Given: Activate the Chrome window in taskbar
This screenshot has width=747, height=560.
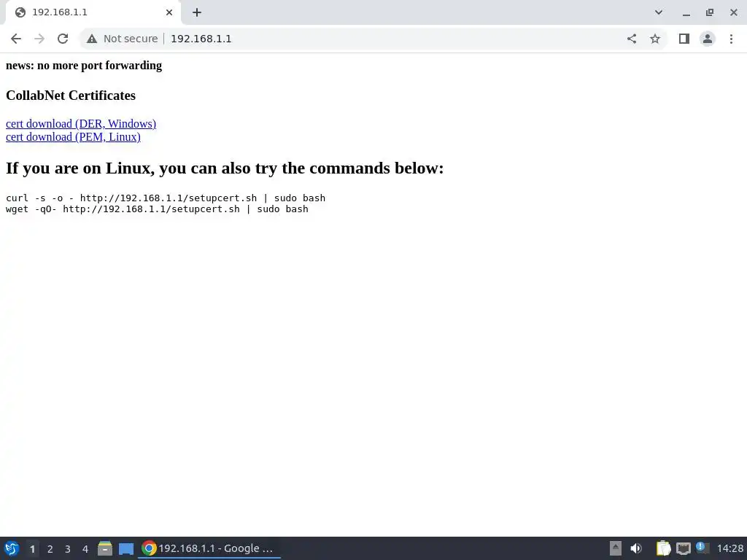Looking at the screenshot, I should click(209, 548).
